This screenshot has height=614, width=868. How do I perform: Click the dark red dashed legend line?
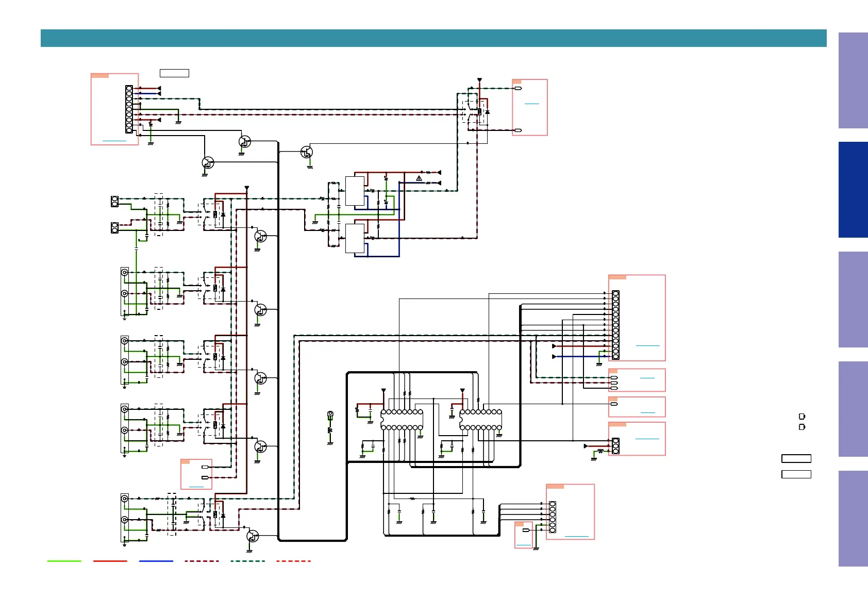pyautogui.click(x=202, y=561)
